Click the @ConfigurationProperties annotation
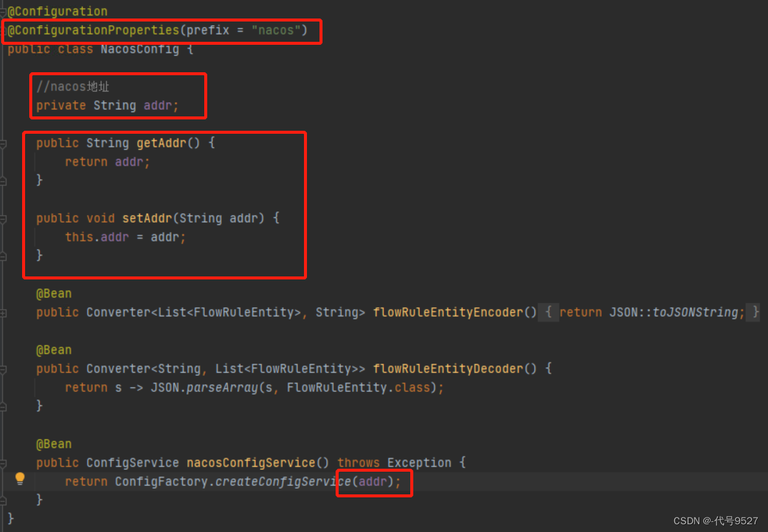This screenshot has width=768, height=532. pos(93,30)
